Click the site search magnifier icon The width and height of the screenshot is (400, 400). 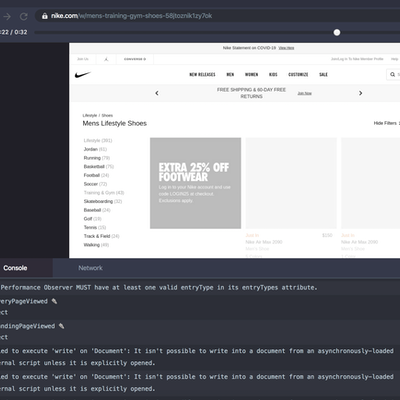coord(393,74)
